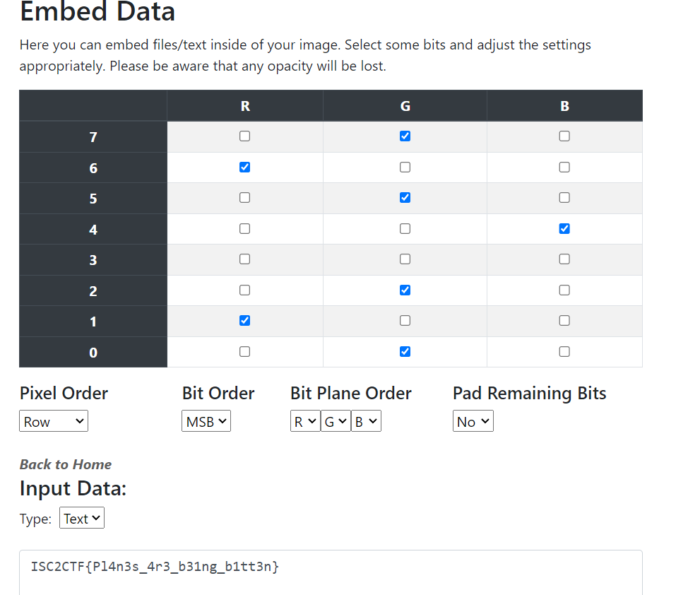
Task: Tick the G bit 3 checkbox
Action: click(405, 259)
